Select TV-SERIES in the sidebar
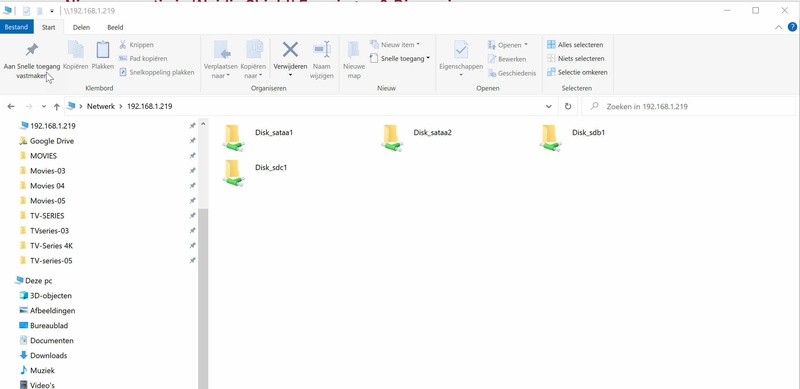Screen dimensions: 800x389 point(47,215)
